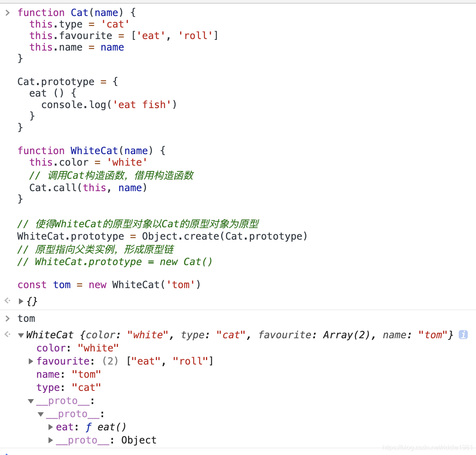Click the 'function WhiteCat(name) {' line
Screen dimensions: 476x455
pyautogui.click(x=91, y=150)
